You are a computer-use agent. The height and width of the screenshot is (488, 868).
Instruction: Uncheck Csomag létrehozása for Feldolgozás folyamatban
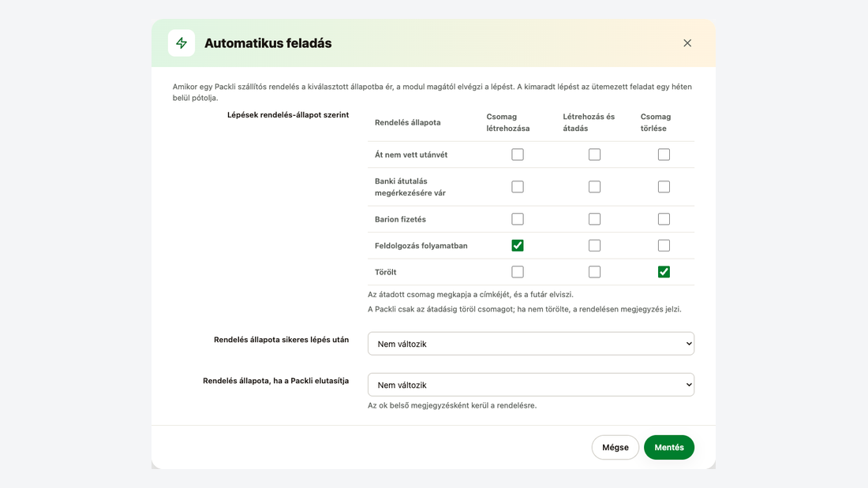pyautogui.click(x=518, y=246)
